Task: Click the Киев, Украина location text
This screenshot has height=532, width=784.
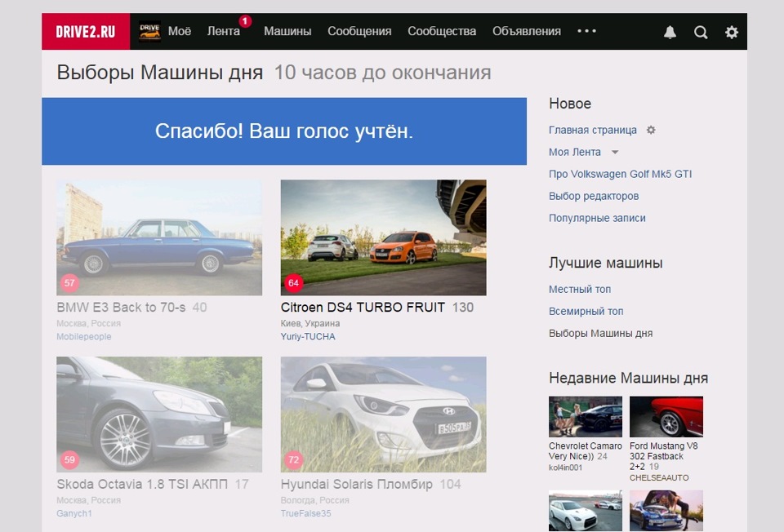Action: point(310,323)
